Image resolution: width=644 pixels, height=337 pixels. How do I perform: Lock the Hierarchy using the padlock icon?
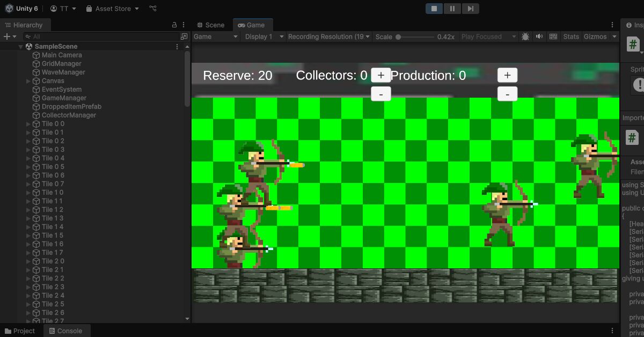[175, 25]
